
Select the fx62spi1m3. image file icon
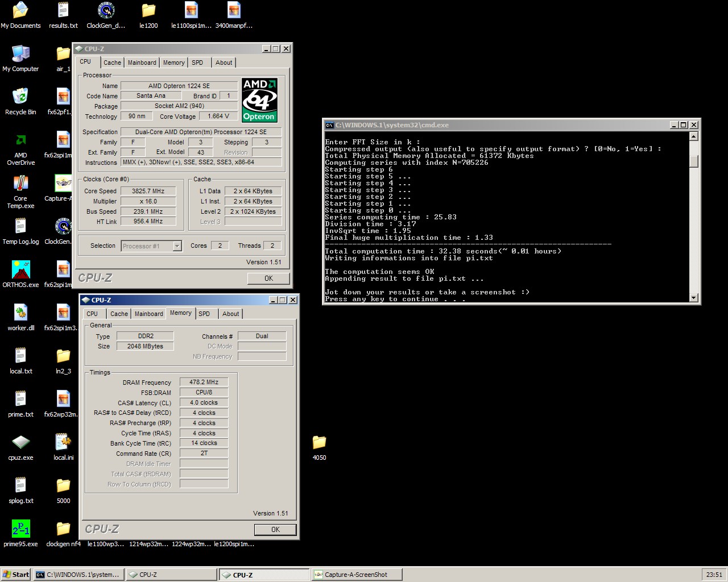tap(63, 313)
